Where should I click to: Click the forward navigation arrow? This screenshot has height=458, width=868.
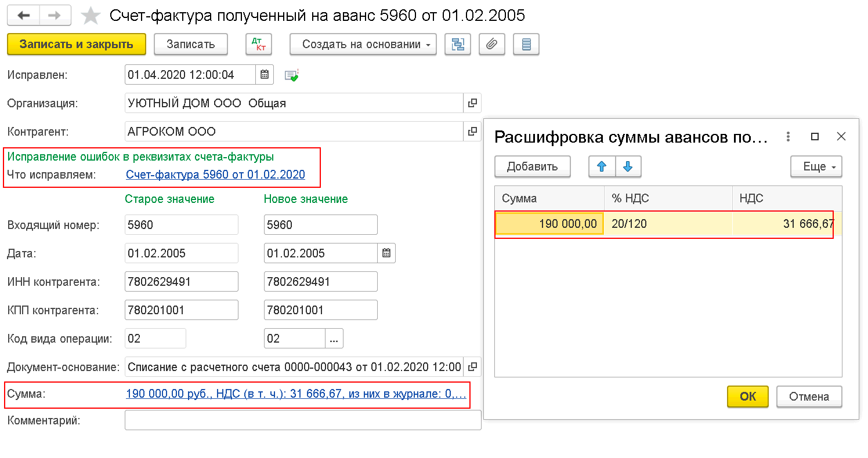55,16
